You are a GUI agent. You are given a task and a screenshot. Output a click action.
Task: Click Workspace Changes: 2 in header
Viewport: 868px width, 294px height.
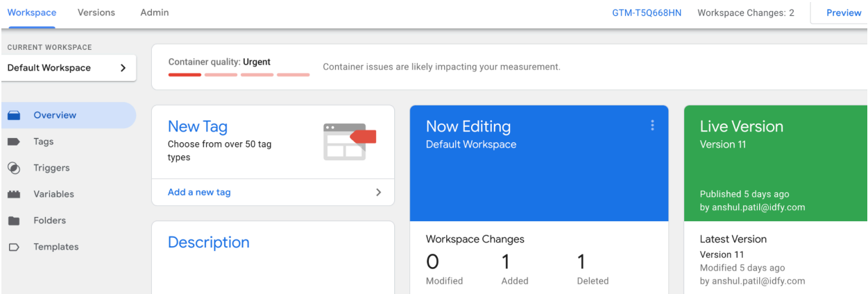746,13
